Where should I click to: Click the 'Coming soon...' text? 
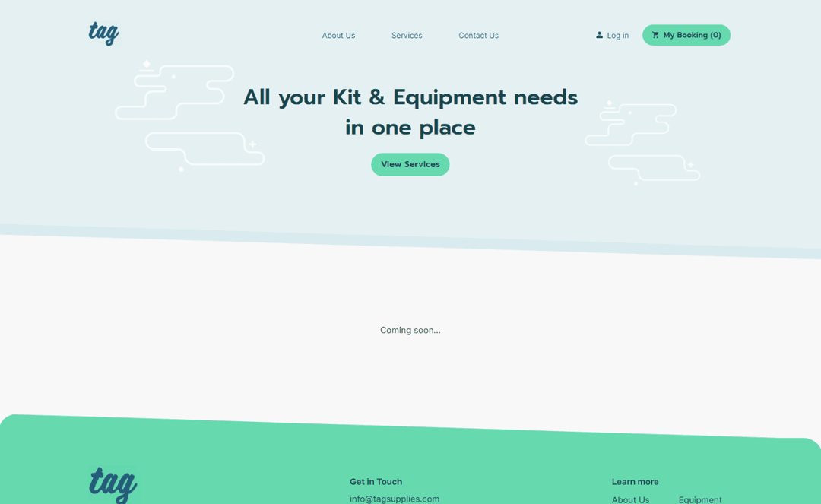pos(410,330)
